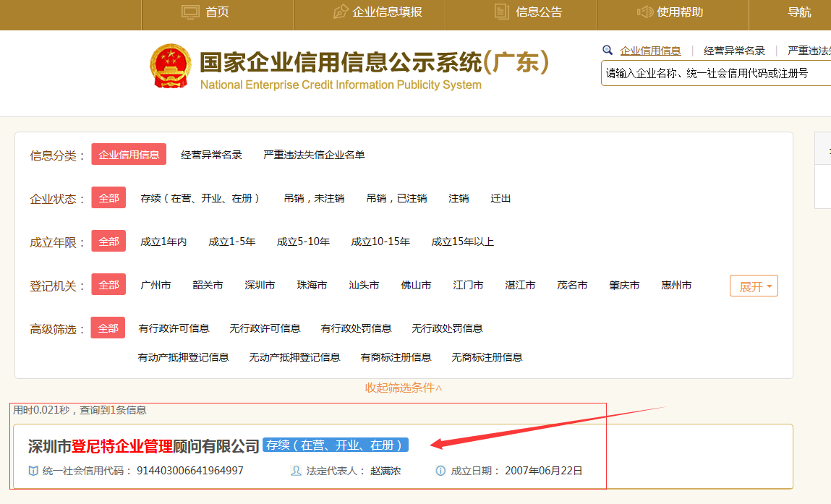Click credit code 914403006641964997

pyautogui.click(x=189, y=471)
